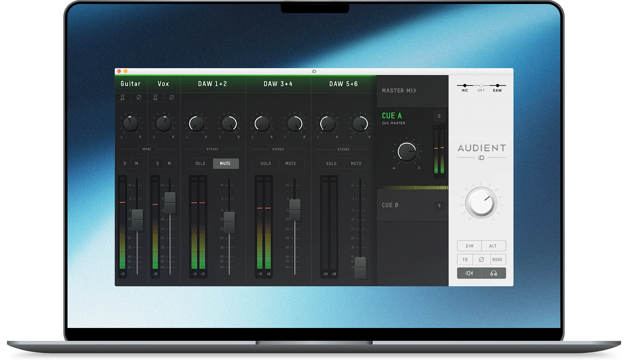The width and height of the screenshot is (628, 364).
Task: Minimize the iD window with yellow button
Action: [125, 71]
